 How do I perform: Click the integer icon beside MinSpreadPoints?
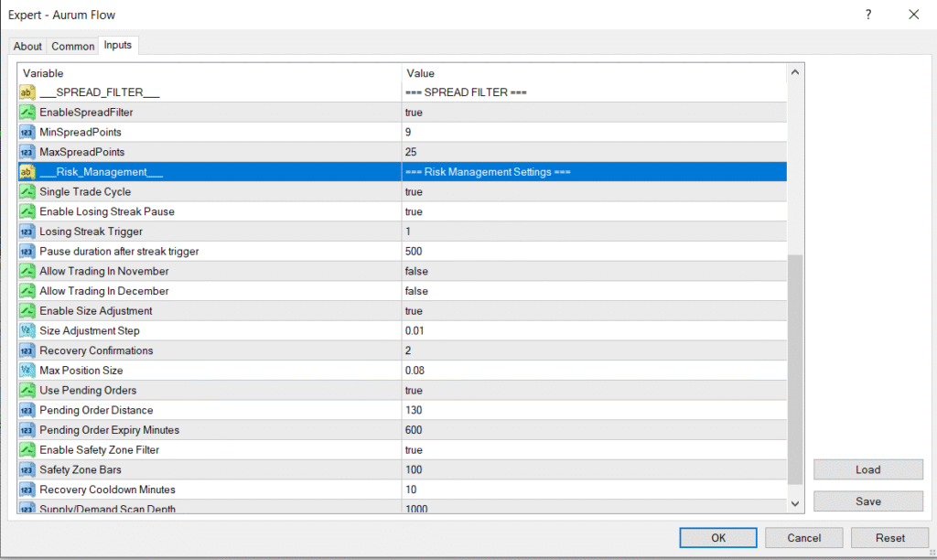pos(27,133)
